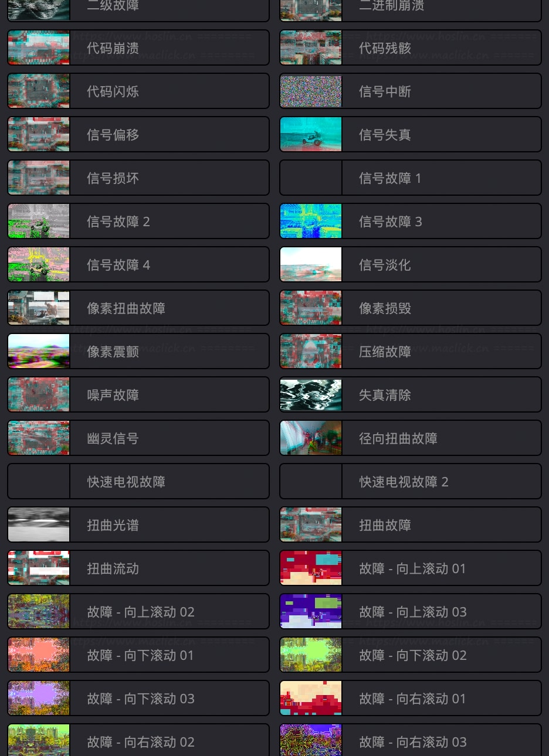Click the 扭曲流动 label

point(113,568)
